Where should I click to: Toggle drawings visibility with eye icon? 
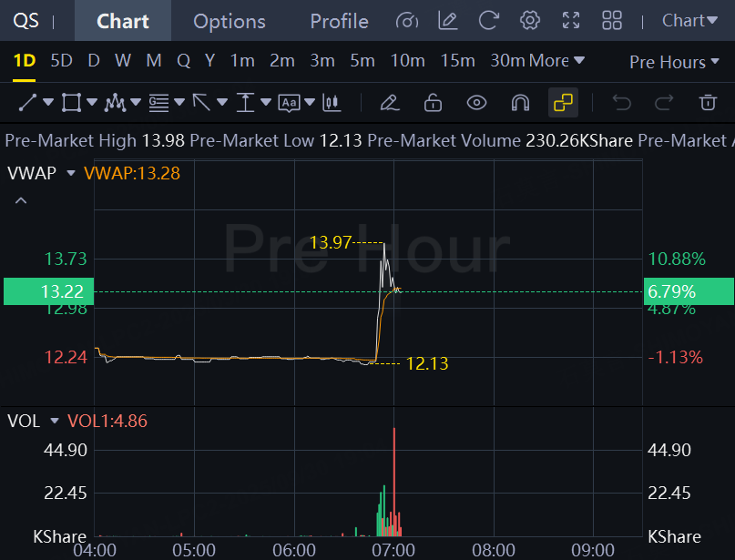coord(476,102)
